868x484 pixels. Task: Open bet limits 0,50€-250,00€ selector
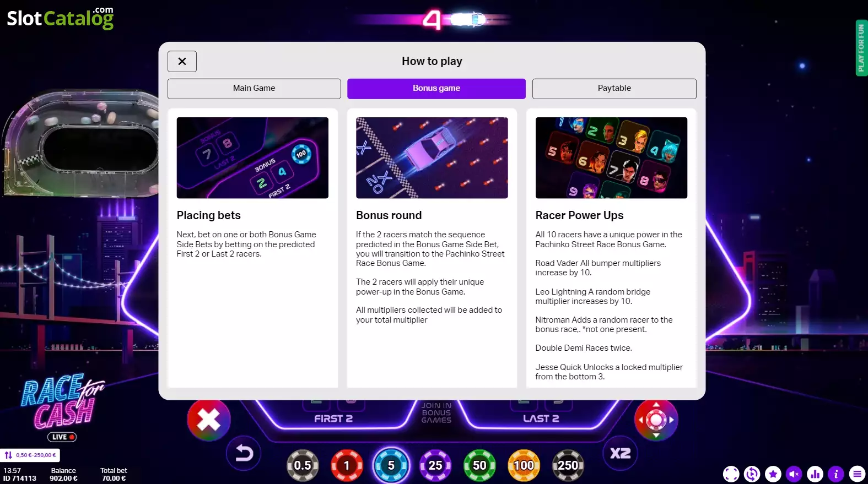(30, 455)
